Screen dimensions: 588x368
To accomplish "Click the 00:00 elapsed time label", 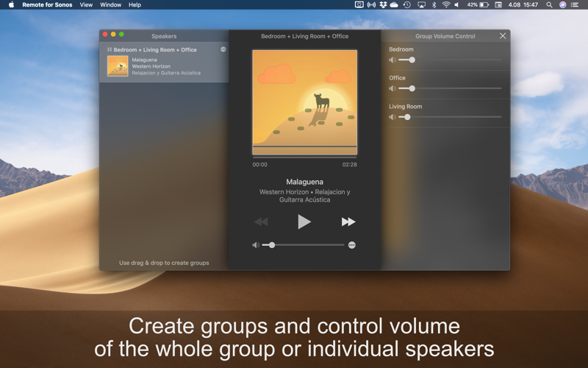I will [x=260, y=164].
